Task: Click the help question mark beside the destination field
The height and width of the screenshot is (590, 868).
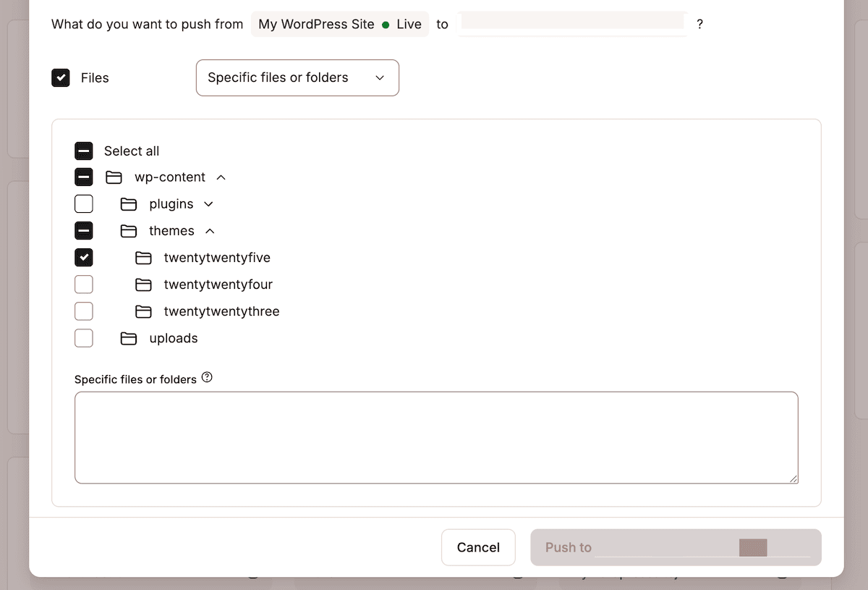Action: (x=699, y=24)
